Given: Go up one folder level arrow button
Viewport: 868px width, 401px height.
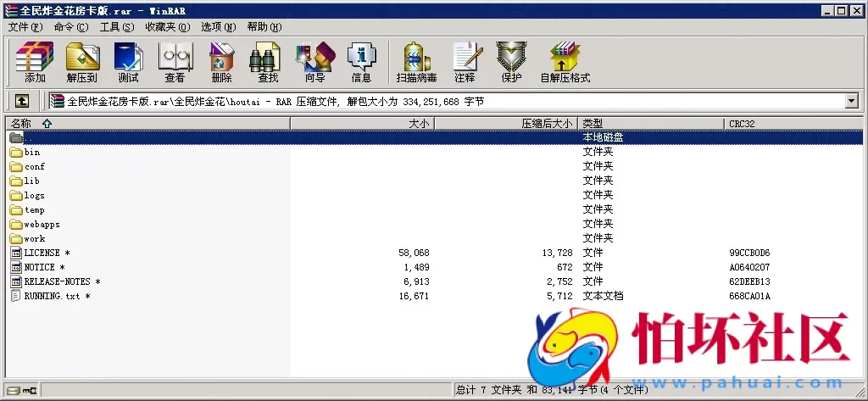Looking at the screenshot, I should click(21, 101).
